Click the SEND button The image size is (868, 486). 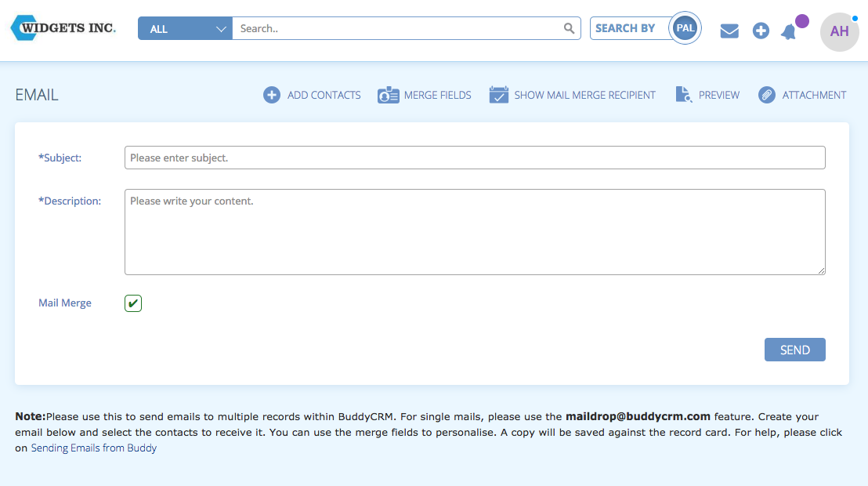[x=794, y=350]
